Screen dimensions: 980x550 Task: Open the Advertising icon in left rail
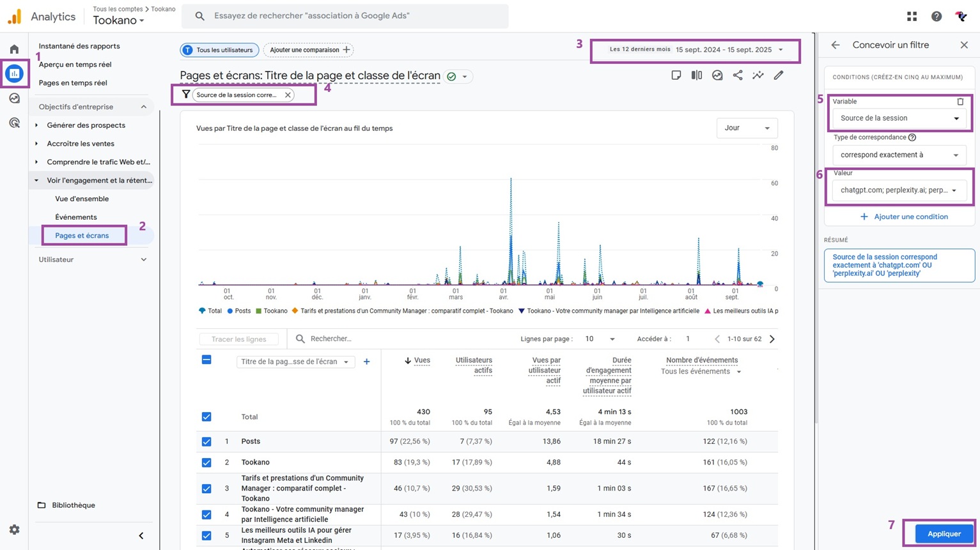(14, 123)
